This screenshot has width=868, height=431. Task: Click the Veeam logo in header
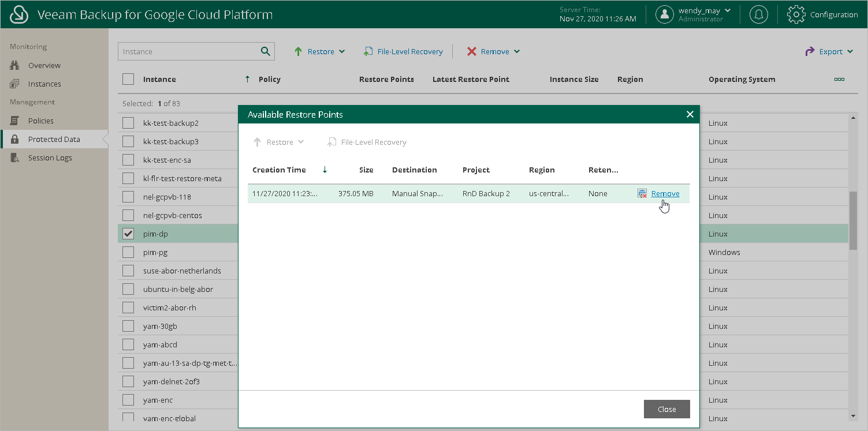(x=20, y=14)
